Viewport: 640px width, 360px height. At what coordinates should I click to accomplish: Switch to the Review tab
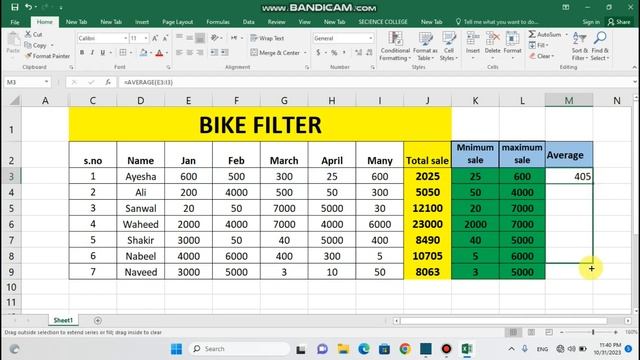[276, 22]
